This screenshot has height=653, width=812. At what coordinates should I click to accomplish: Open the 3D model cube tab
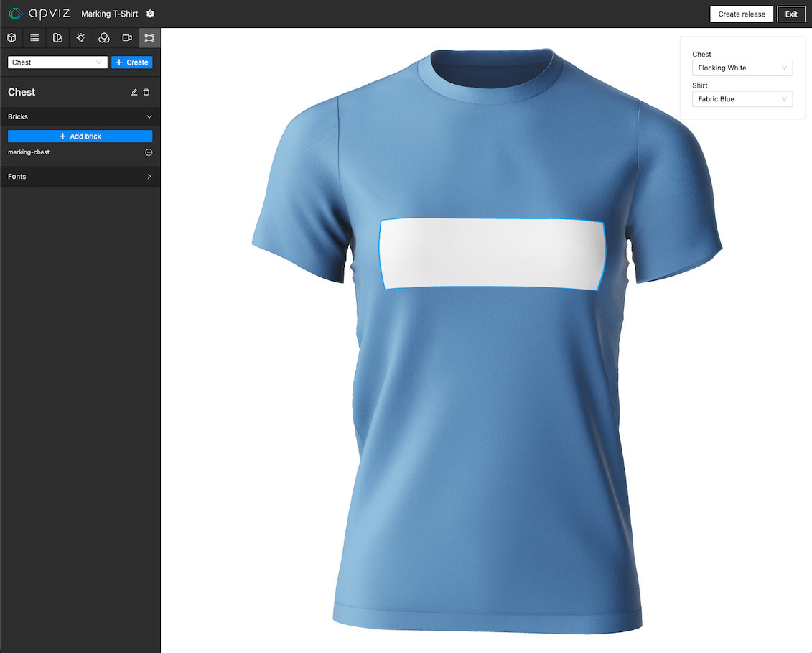point(11,38)
